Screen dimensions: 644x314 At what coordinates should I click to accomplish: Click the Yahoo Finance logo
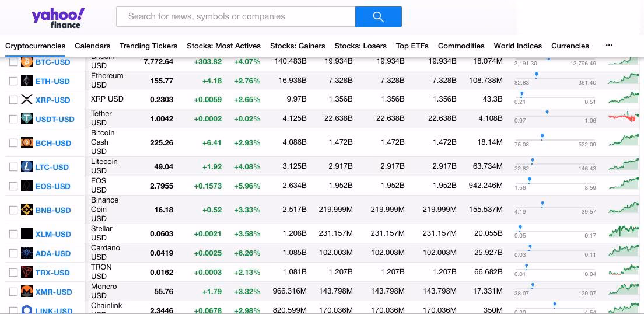point(58,18)
